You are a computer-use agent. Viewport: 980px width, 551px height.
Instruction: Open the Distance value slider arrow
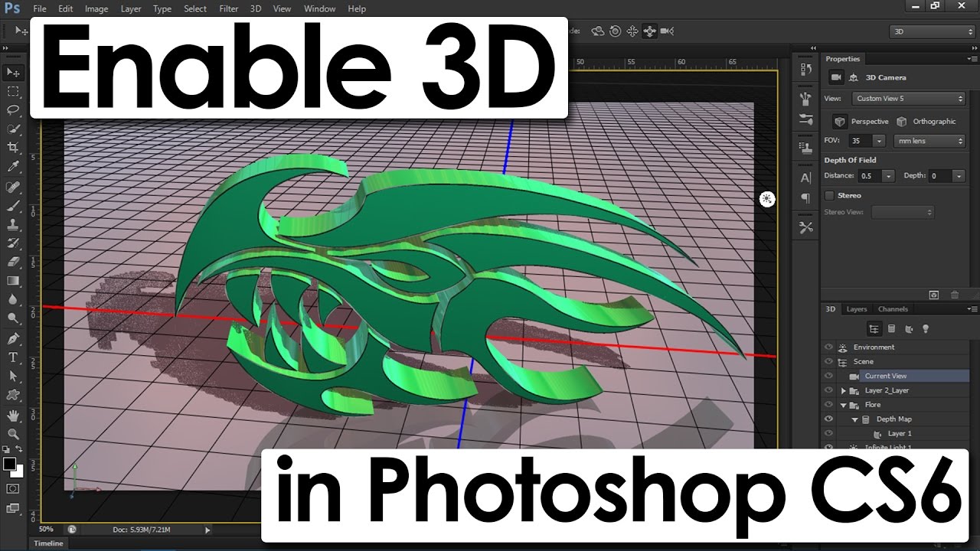click(x=888, y=176)
